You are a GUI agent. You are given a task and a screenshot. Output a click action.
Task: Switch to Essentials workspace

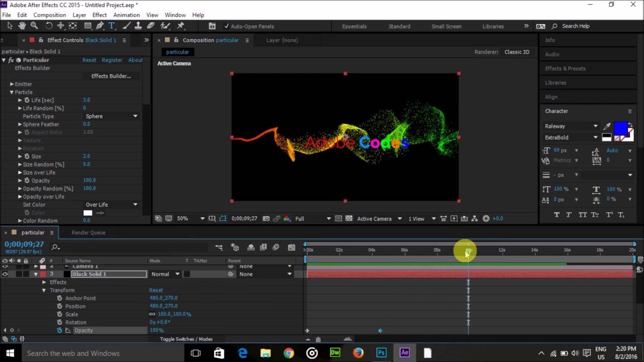pos(354,26)
